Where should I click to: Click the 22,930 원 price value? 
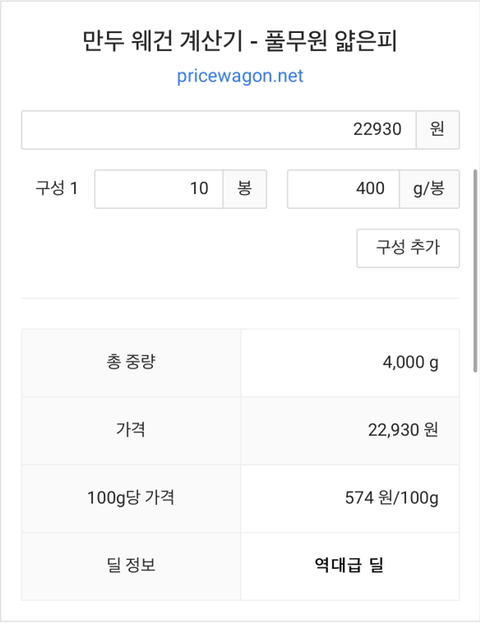[x=403, y=430]
